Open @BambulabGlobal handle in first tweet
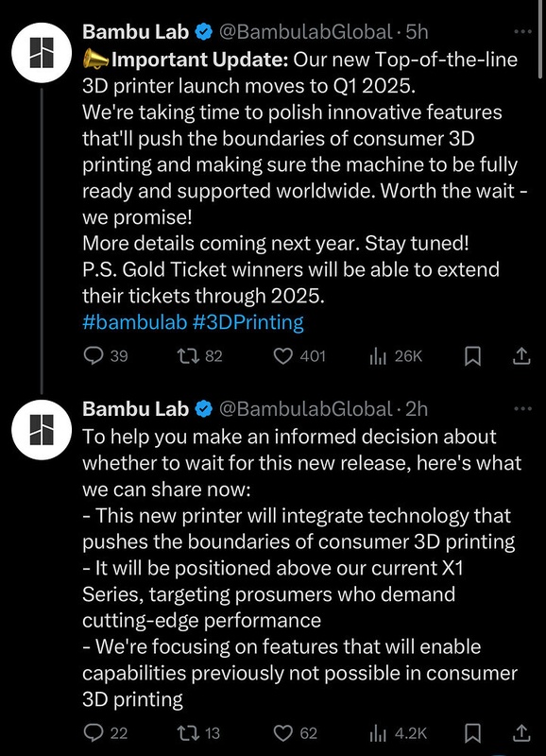The height and width of the screenshot is (756, 546). click(x=305, y=32)
